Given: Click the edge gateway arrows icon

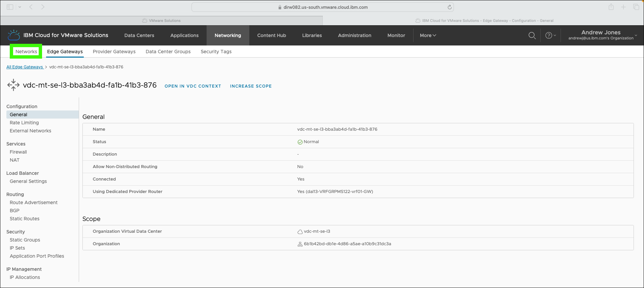Looking at the screenshot, I should point(13,85).
